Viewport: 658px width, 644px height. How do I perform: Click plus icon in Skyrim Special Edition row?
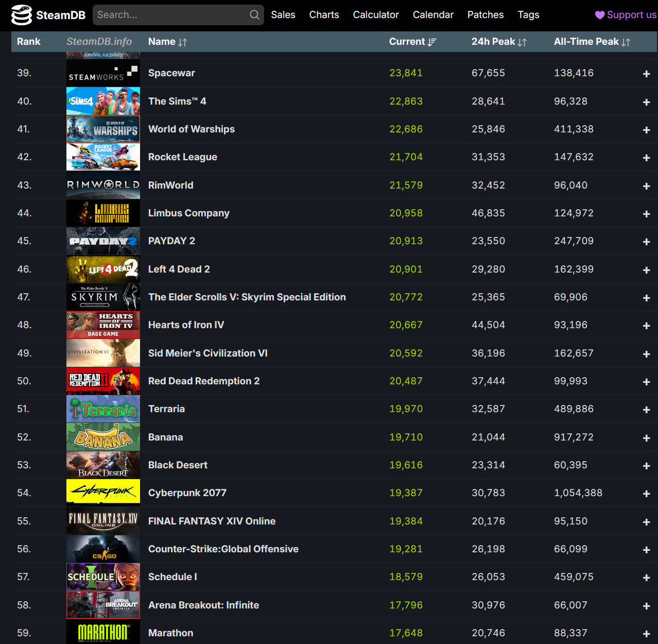[647, 298]
